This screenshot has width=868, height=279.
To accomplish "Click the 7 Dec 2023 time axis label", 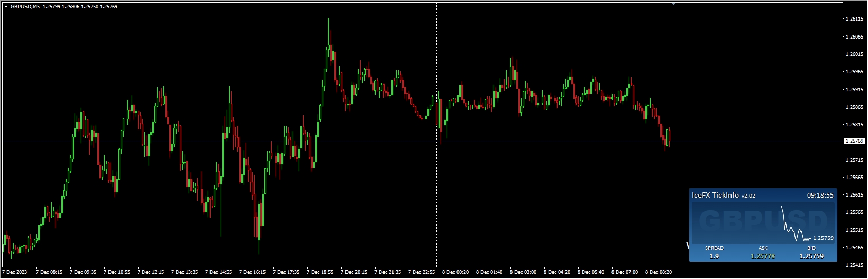I will (x=15, y=273).
